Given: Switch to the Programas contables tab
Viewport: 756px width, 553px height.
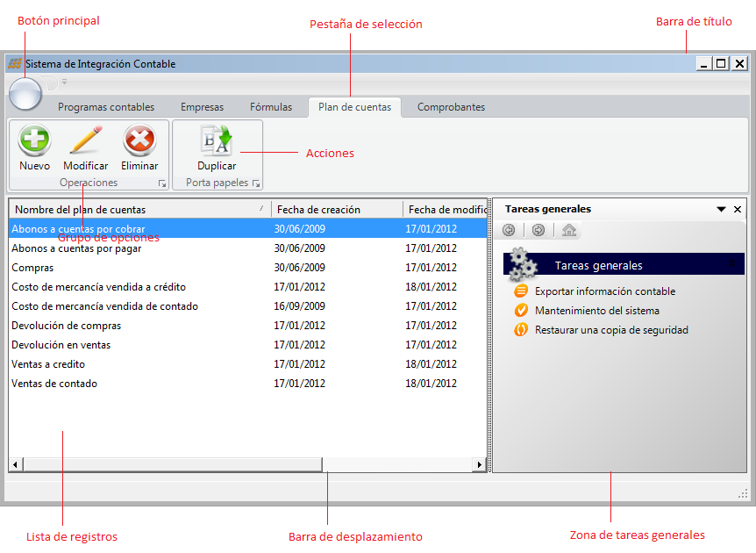Looking at the screenshot, I should click(106, 107).
